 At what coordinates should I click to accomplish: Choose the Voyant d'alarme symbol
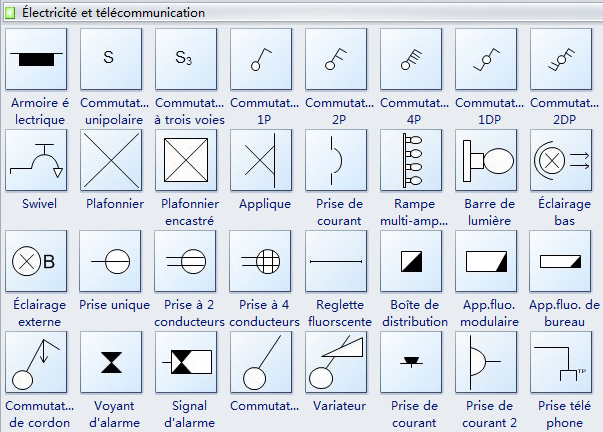click(x=110, y=362)
